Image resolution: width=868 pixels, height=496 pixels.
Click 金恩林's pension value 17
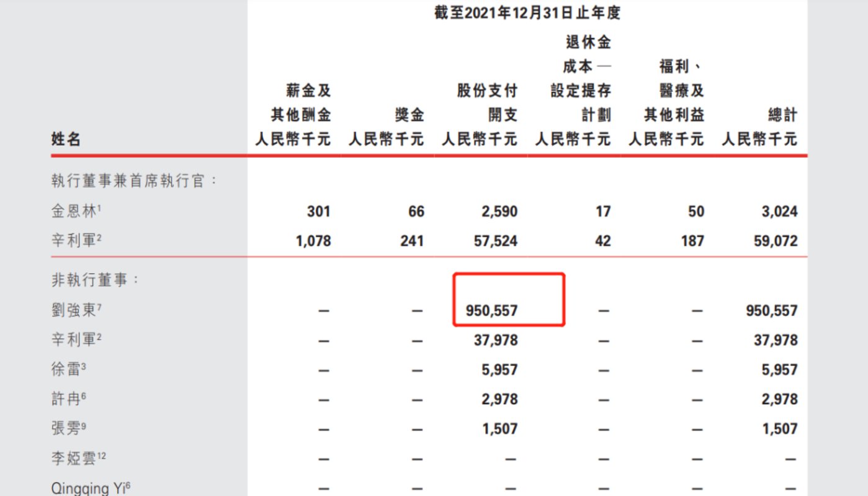click(x=603, y=212)
